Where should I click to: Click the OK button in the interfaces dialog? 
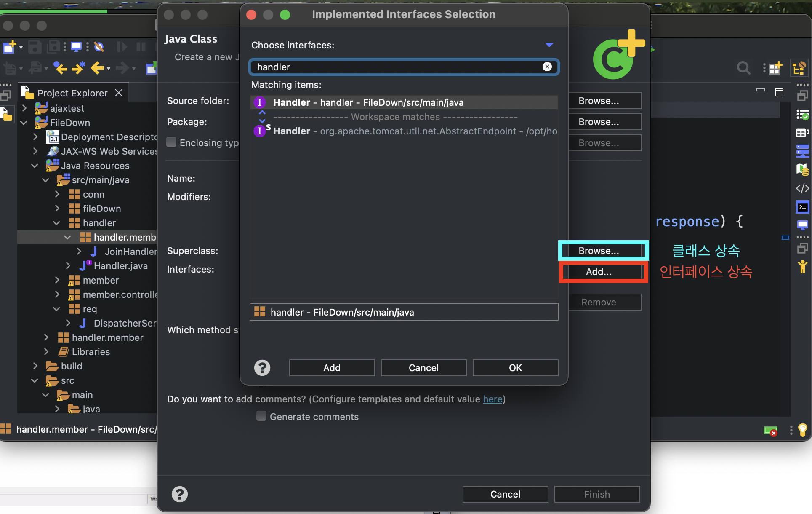coord(515,368)
